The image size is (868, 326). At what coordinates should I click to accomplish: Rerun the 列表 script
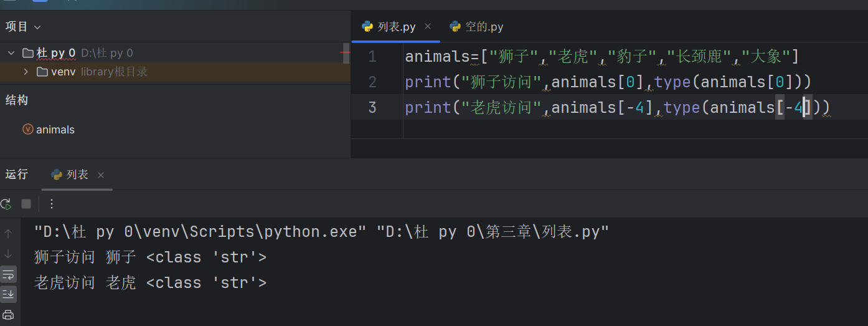coord(6,204)
